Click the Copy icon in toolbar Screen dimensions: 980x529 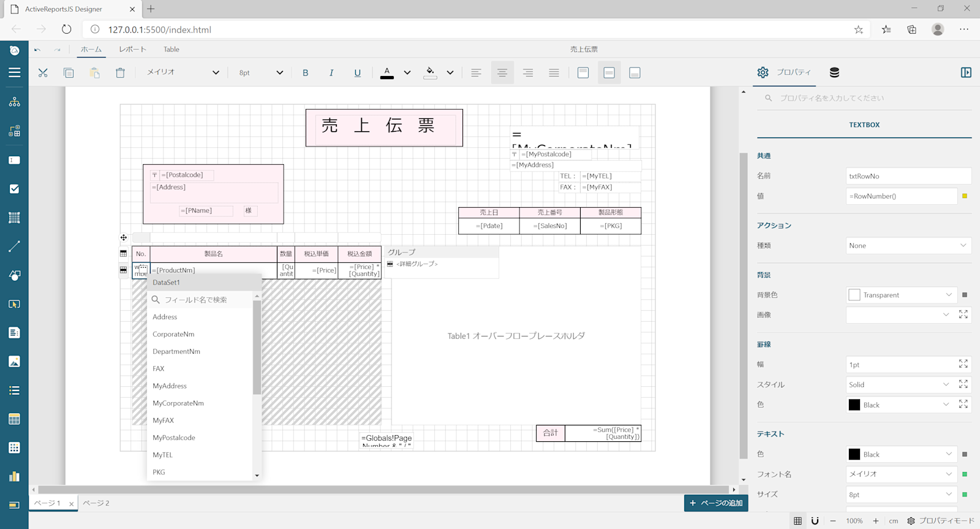tap(69, 73)
